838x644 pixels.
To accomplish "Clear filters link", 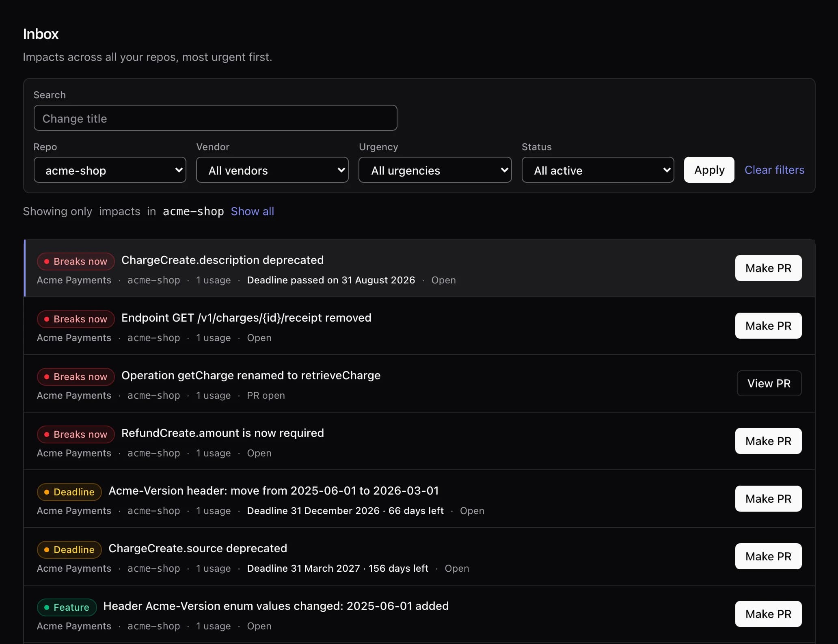I will click(774, 170).
